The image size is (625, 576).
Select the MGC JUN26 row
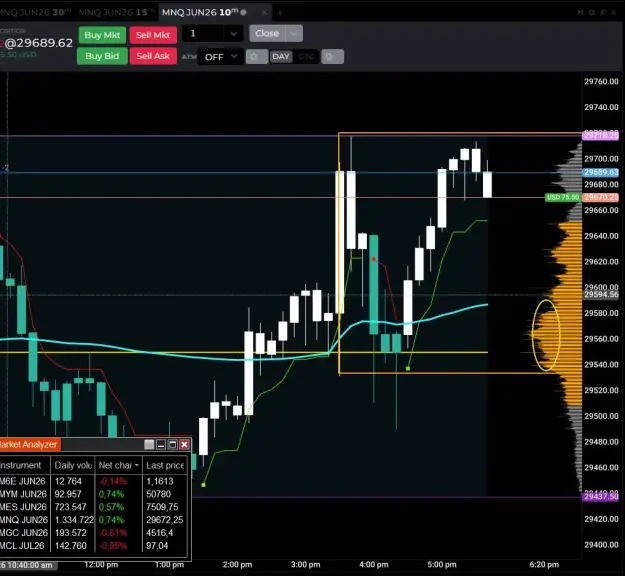click(93, 533)
